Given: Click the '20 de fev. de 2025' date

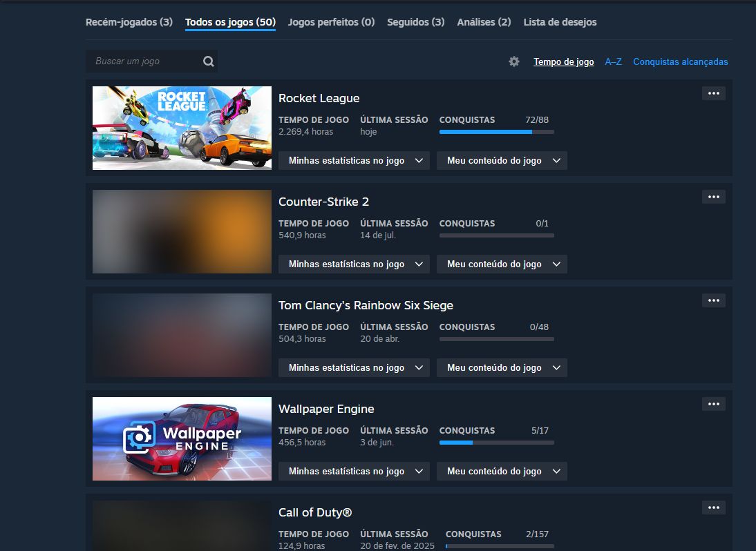Looking at the screenshot, I should pyautogui.click(x=397, y=545).
